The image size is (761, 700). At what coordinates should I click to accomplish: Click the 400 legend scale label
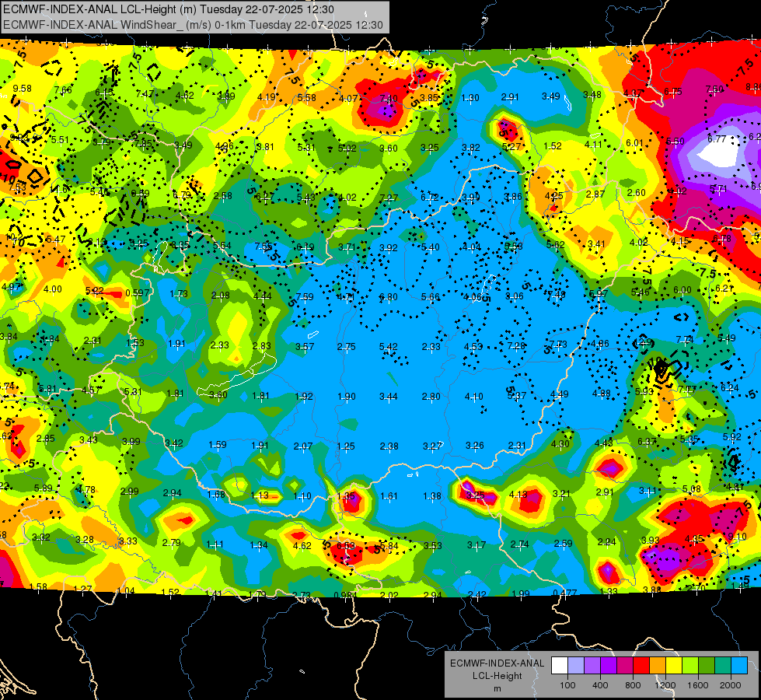[x=600, y=685]
